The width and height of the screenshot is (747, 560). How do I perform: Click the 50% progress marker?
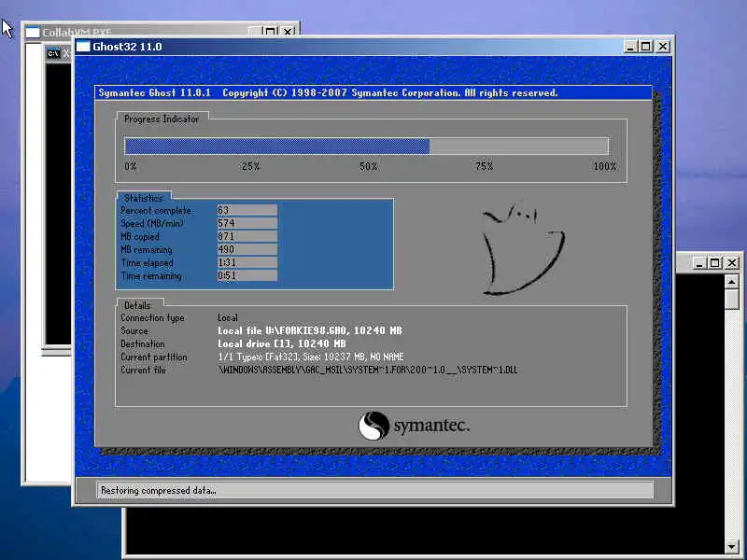click(x=368, y=166)
